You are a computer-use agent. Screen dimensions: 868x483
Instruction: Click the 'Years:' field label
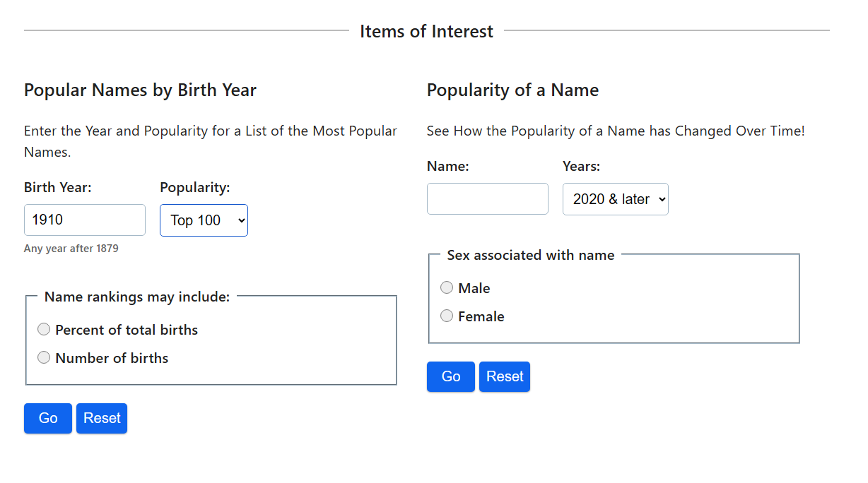[x=581, y=167]
